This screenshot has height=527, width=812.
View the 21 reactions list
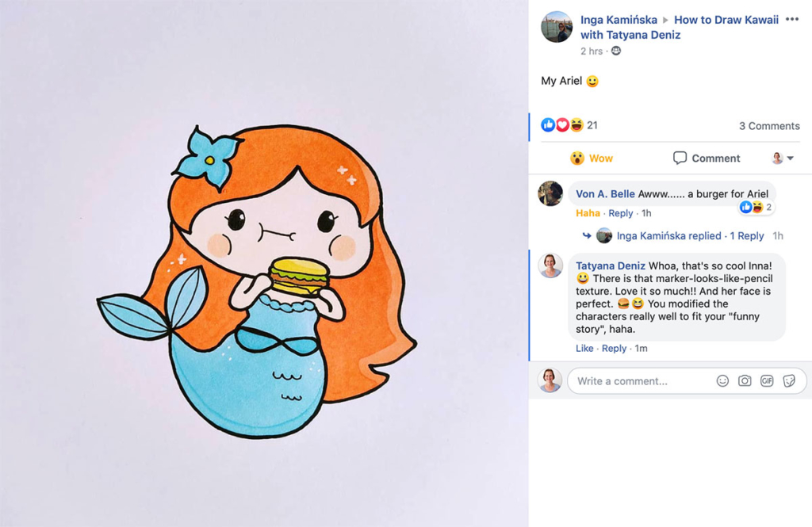point(592,125)
